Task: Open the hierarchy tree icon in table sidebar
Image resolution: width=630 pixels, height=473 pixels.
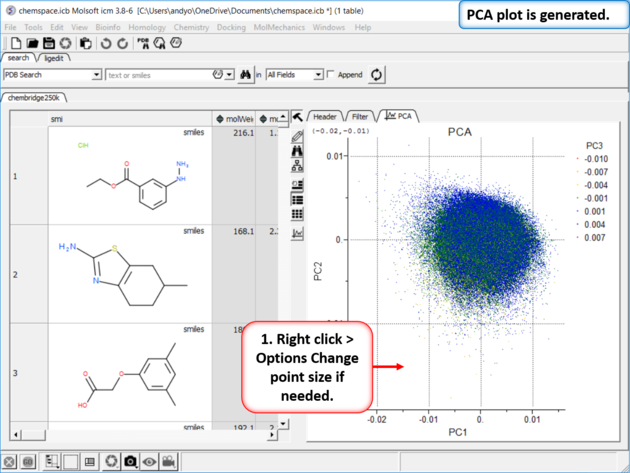Action: (297, 168)
